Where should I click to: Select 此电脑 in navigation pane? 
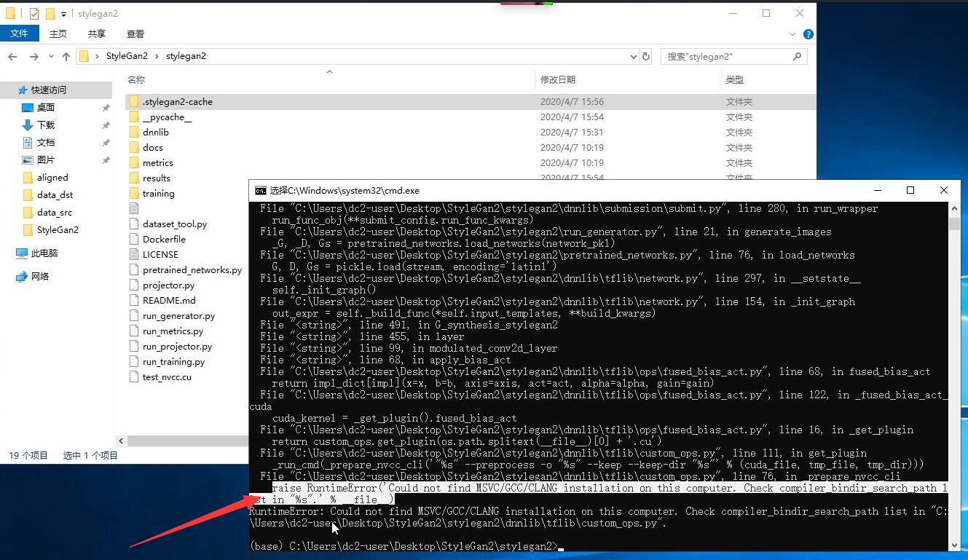pos(44,253)
